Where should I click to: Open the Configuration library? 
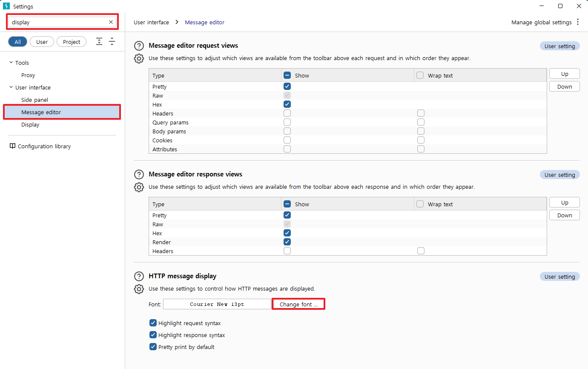coord(44,146)
